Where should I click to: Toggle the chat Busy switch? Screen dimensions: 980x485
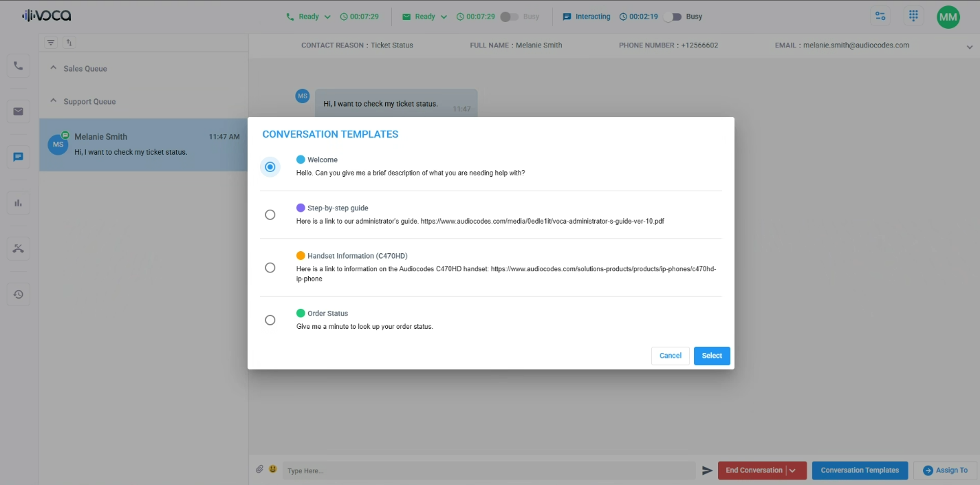671,17
